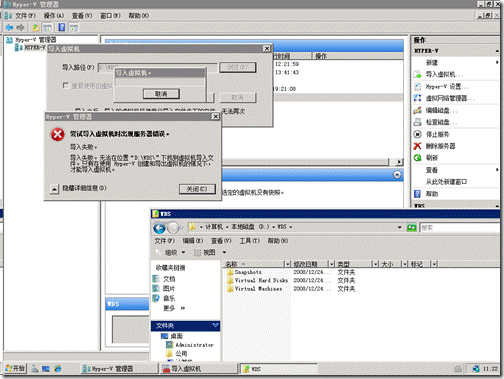Expand 新建 submenu in Actions pane

497,62
